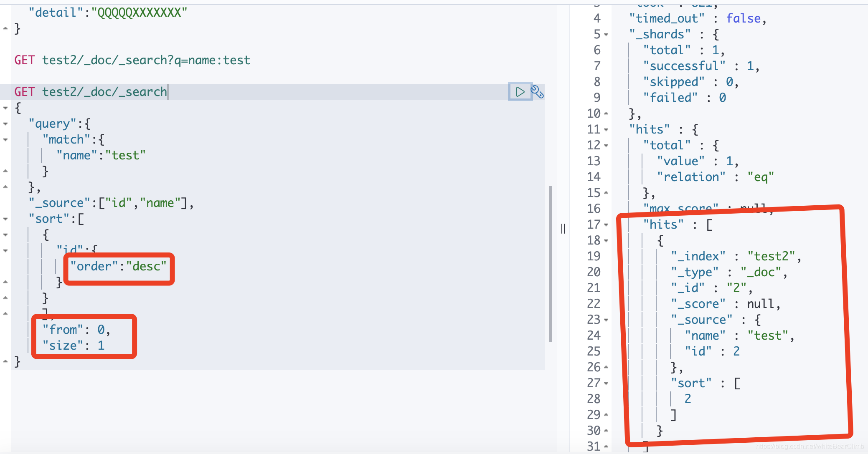Click "id" : 2 on response line 25
868x454 pixels.
pyautogui.click(x=712, y=351)
